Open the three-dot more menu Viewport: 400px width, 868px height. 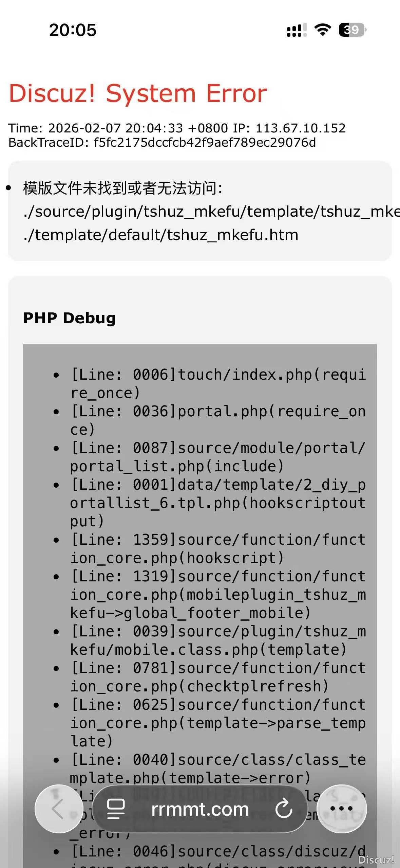pyautogui.click(x=341, y=809)
